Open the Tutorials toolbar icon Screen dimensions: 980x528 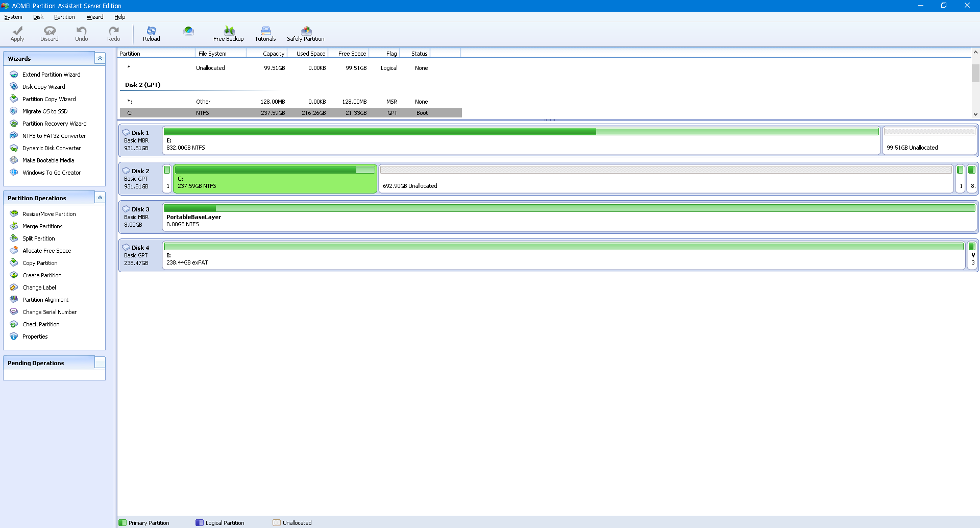tap(265, 34)
